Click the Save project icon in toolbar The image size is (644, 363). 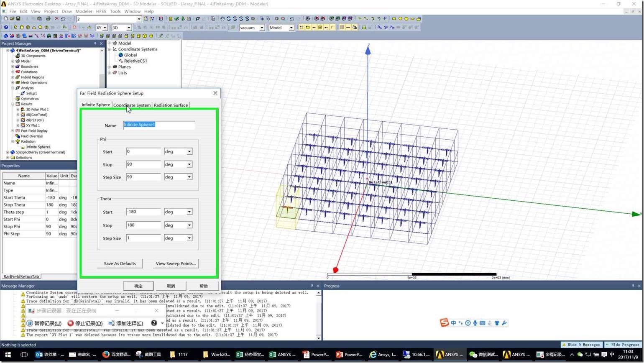[x=18, y=19]
